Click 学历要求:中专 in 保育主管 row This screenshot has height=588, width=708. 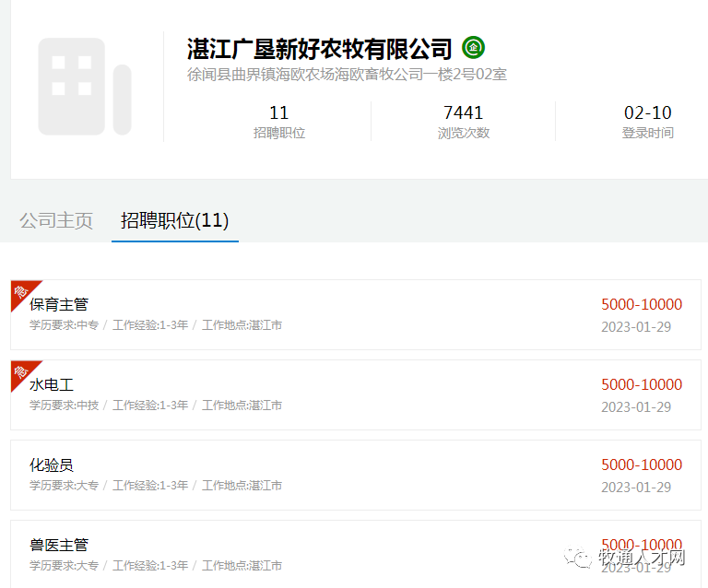click(64, 325)
